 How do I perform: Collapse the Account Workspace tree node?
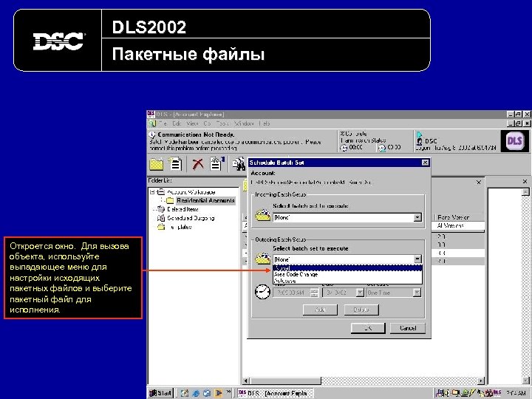153,192
